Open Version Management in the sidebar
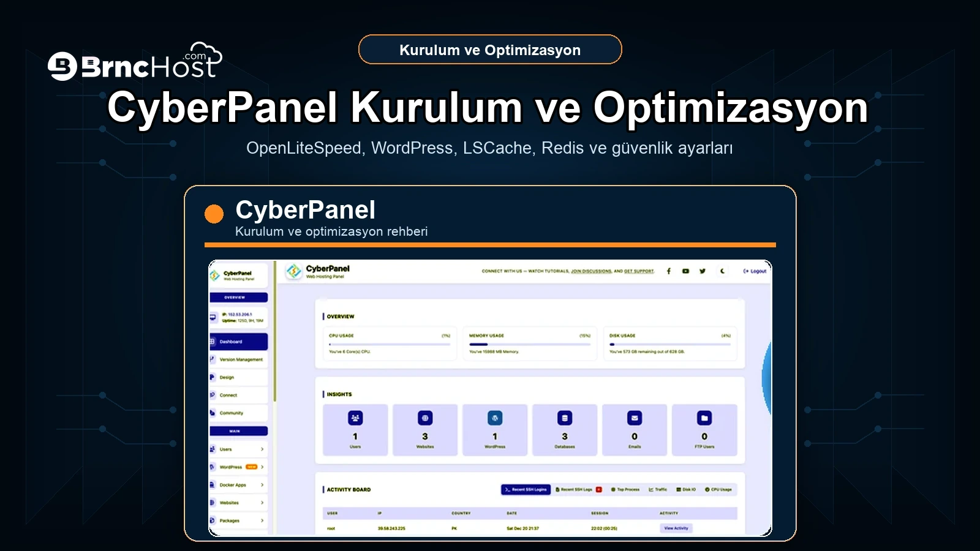 (x=239, y=359)
